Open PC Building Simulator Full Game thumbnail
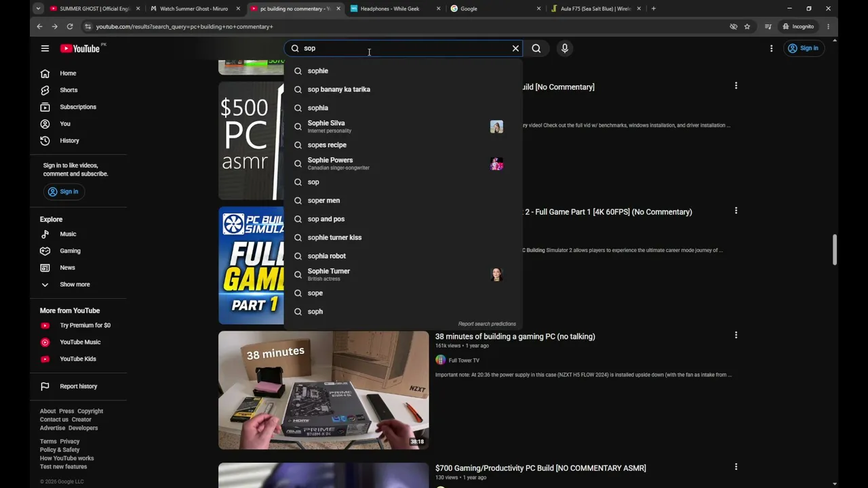 click(251, 266)
